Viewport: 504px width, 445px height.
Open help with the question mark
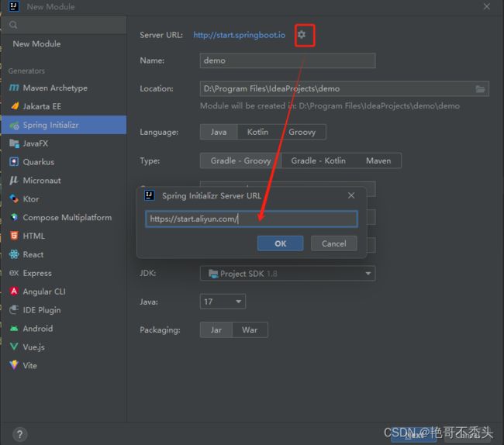[x=19, y=434]
